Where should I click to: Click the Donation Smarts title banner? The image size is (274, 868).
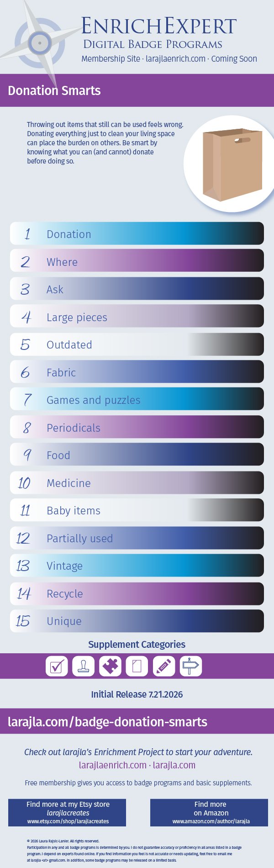[137, 90]
